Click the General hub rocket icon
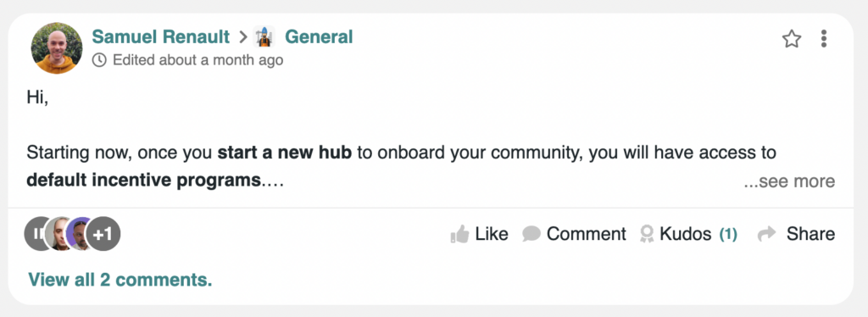This screenshot has height=317, width=868. tap(264, 37)
